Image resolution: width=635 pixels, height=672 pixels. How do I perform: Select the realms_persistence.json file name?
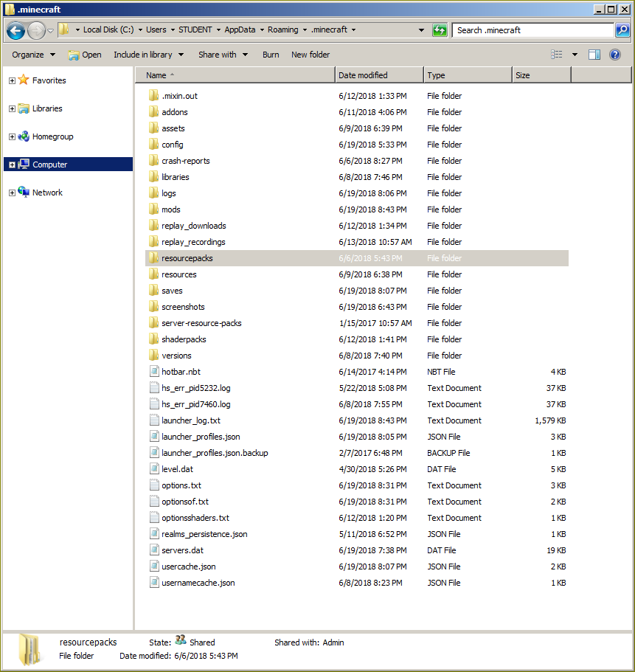coord(204,534)
